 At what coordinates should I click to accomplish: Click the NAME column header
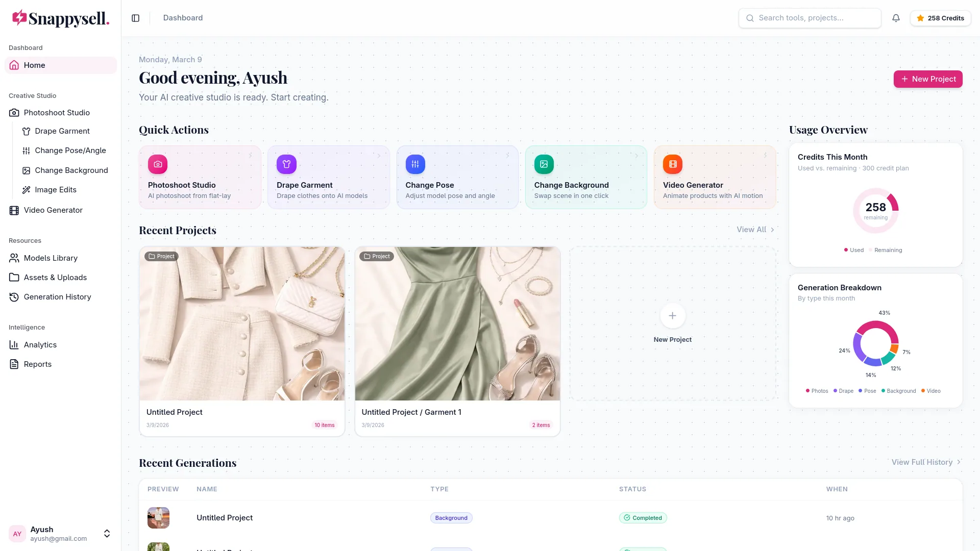coord(207,489)
